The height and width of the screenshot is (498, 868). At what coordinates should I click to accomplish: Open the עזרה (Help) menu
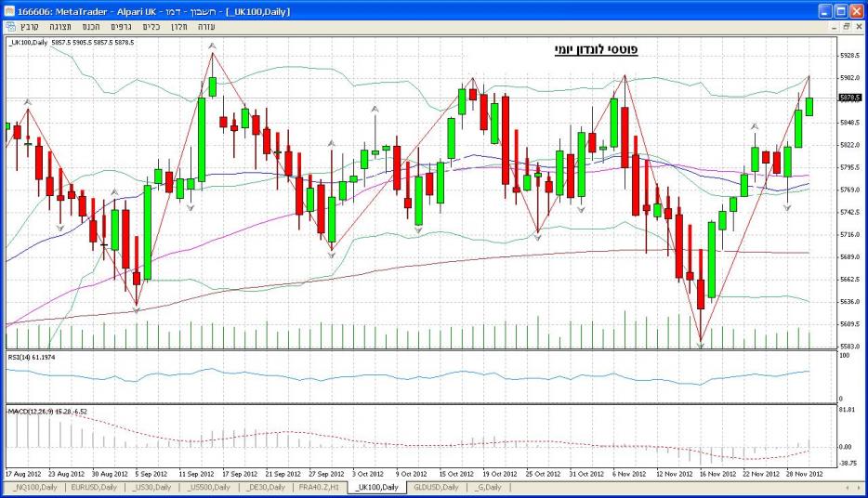pyautogui.click(x=206, y=27)
